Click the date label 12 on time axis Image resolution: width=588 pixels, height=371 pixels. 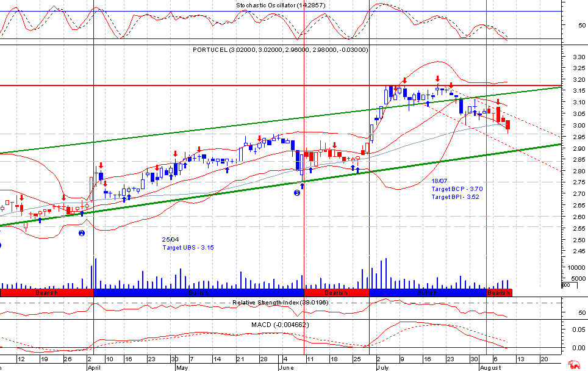(21, 359)
